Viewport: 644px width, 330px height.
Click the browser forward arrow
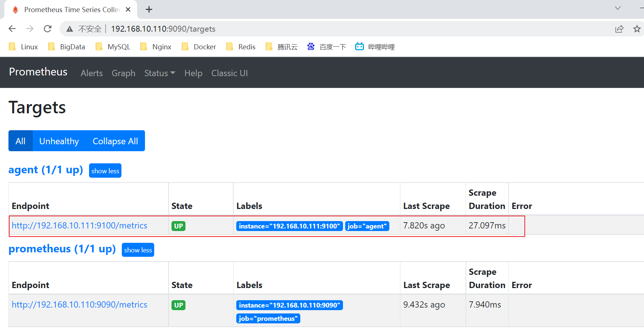[x=30, y=29]
